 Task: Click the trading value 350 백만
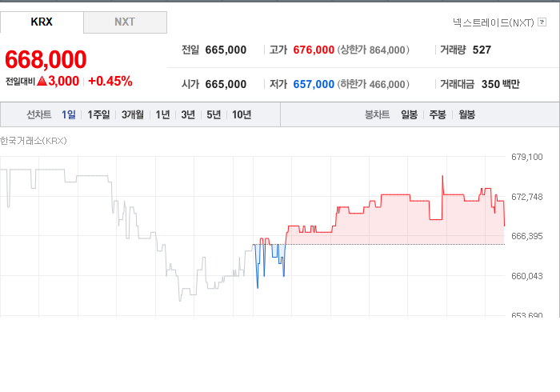[500, 84]
